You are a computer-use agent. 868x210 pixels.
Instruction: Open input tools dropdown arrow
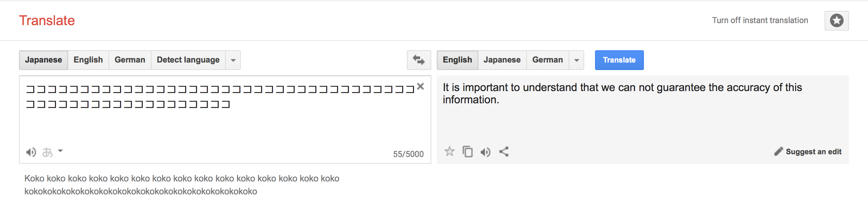click(x=60, y=151)
